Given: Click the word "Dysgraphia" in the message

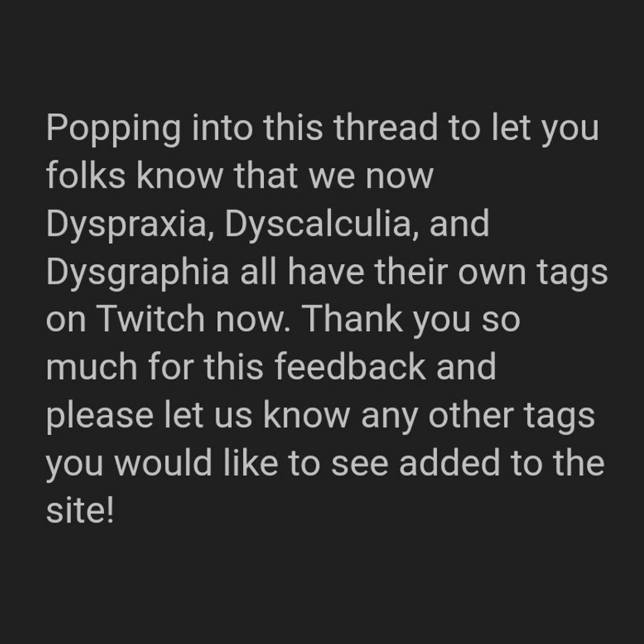Looking at the screenshot, I should [x=138, y=273].
